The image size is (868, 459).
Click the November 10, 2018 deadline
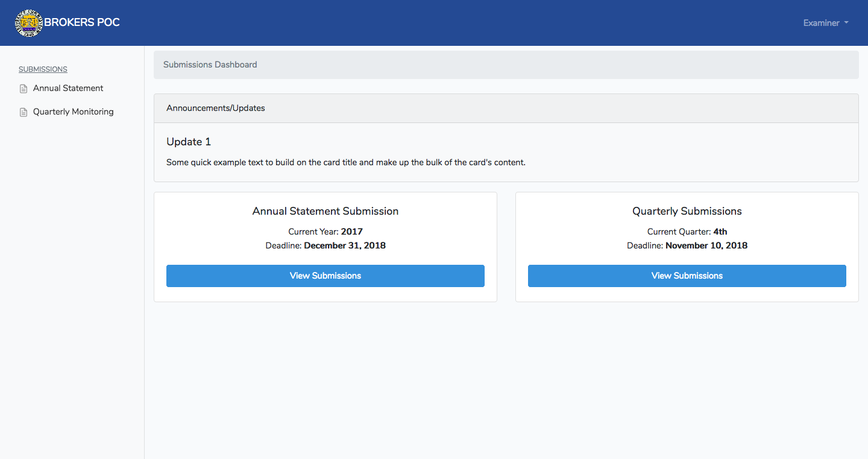[x=706, y=245]
